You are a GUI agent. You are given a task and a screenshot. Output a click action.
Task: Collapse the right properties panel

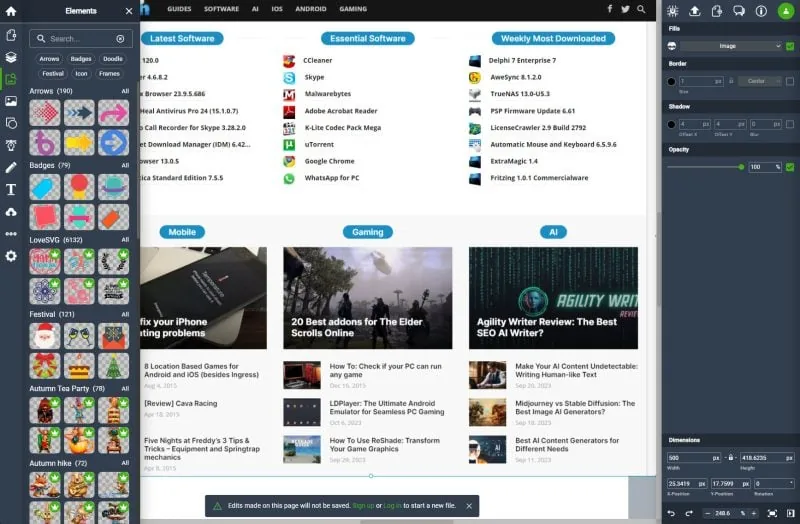click(x=790, y=513)
